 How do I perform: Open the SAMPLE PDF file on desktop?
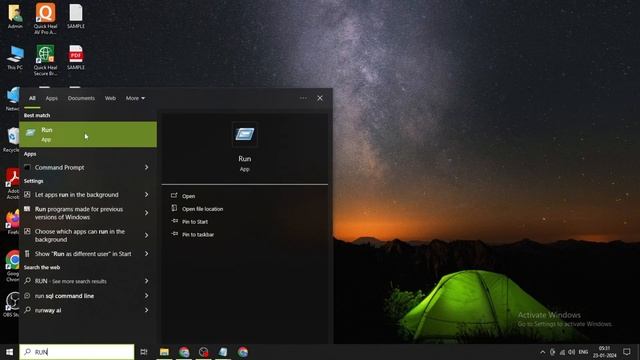tap(76, 58)
